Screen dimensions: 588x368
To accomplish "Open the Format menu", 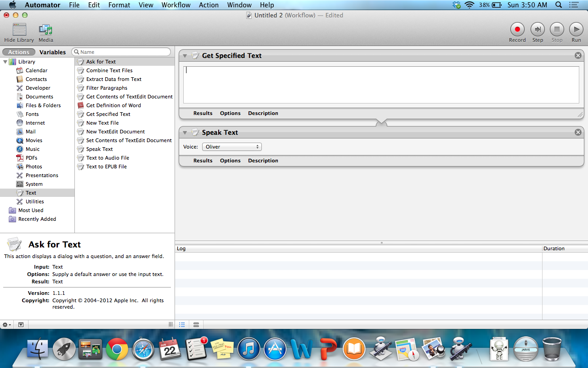I will point(119,5).
